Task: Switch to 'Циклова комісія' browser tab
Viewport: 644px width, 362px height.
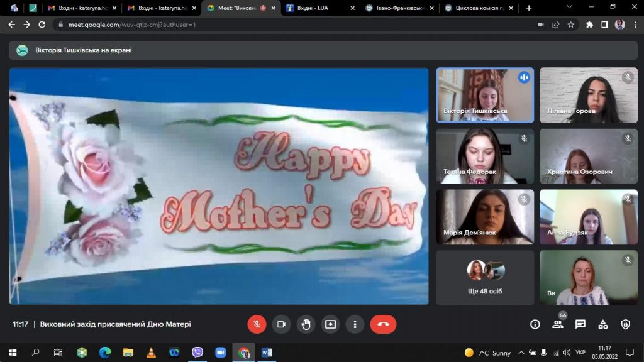Action: point(477,8)
